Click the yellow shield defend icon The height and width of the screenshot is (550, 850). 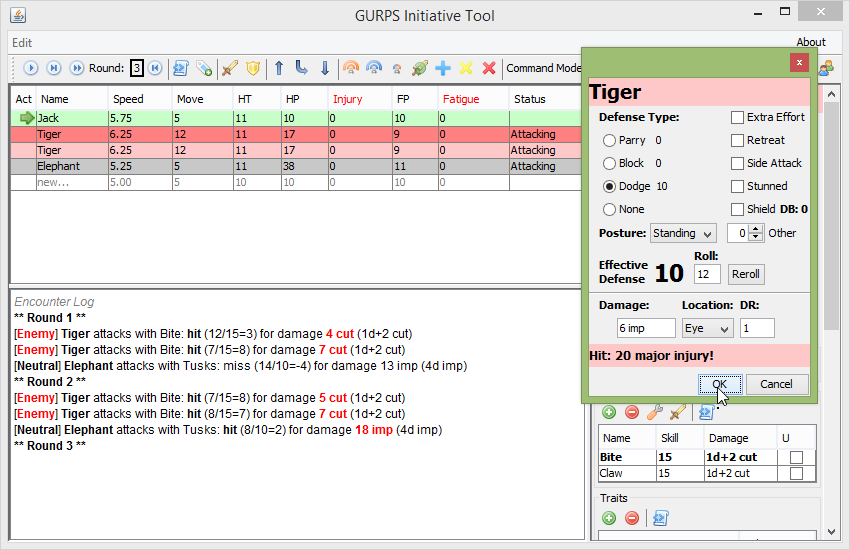click(x=253, y=68)
